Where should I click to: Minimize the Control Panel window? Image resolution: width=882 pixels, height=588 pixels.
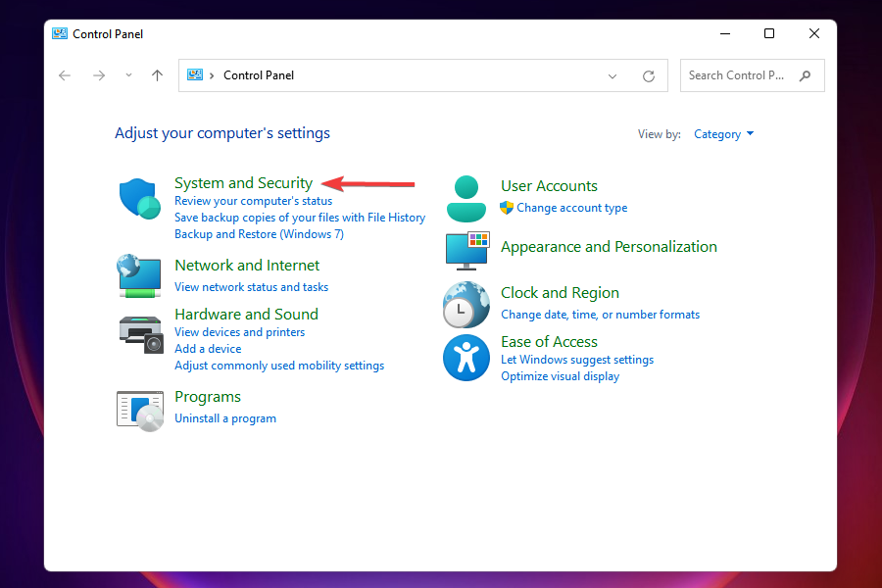[x=725, y=33]
